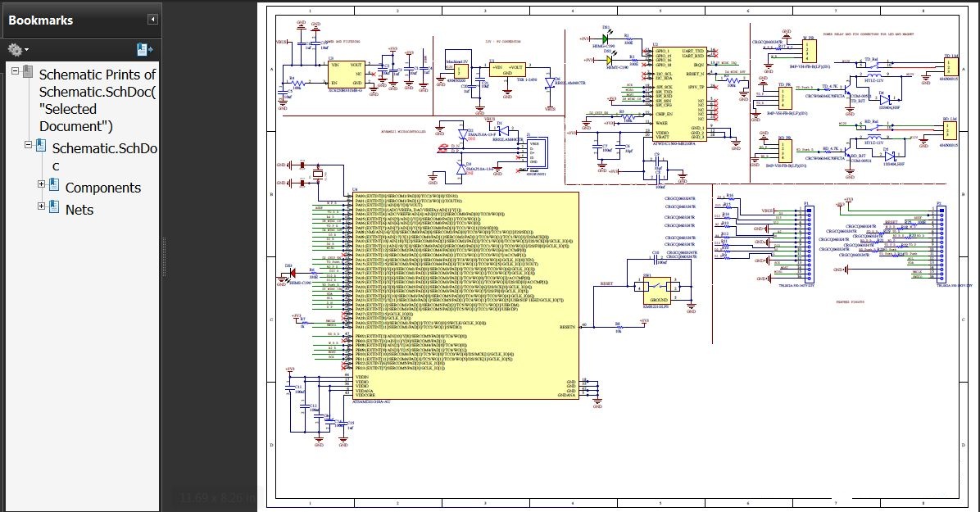Click the RD_LM three-pin connector
980x512 pixels.
(950, 130)
